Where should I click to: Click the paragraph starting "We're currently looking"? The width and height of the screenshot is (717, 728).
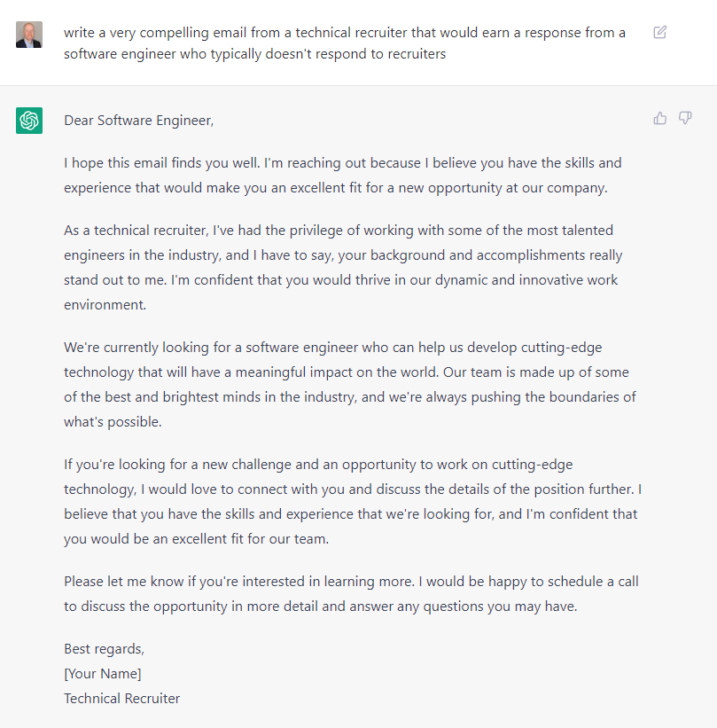pos(350,385)
